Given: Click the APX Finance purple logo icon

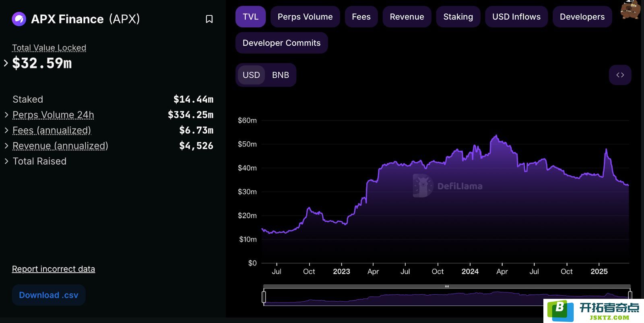Looking at the screenshot, I should pos(19,19).
